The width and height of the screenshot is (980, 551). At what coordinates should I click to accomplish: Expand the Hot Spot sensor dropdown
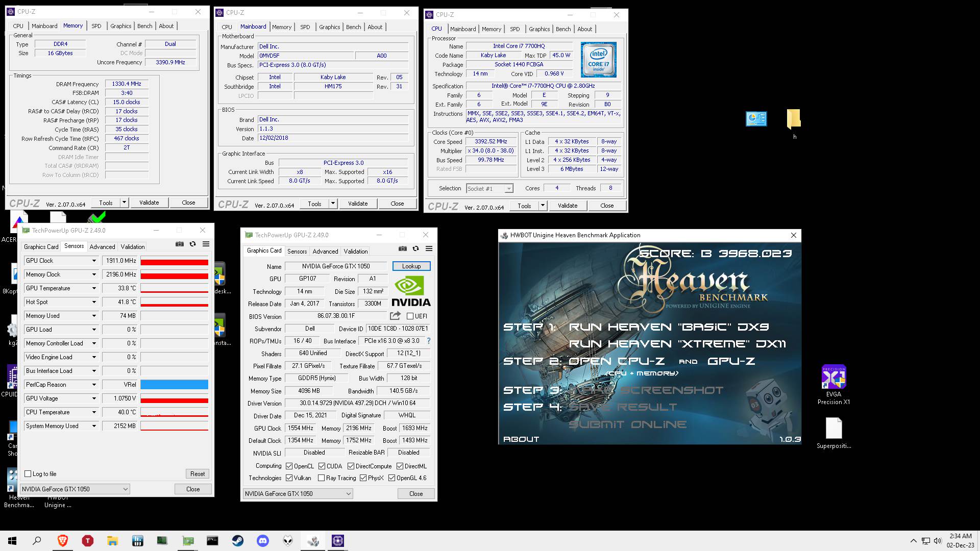tap(94, 302)
